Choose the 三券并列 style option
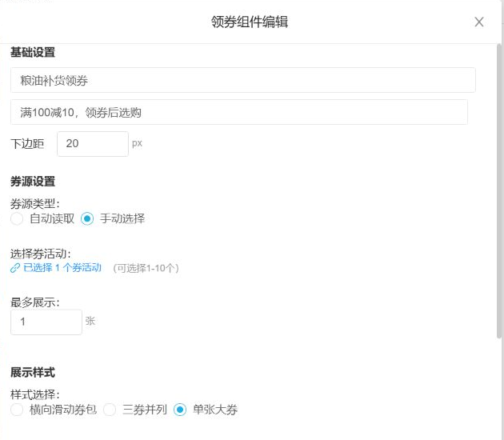 click(110, 410)
